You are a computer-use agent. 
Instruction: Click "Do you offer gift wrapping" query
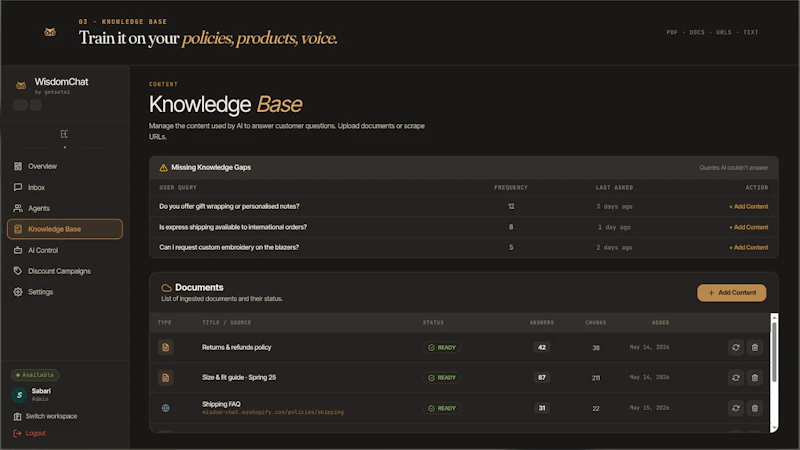pos(229,207)
